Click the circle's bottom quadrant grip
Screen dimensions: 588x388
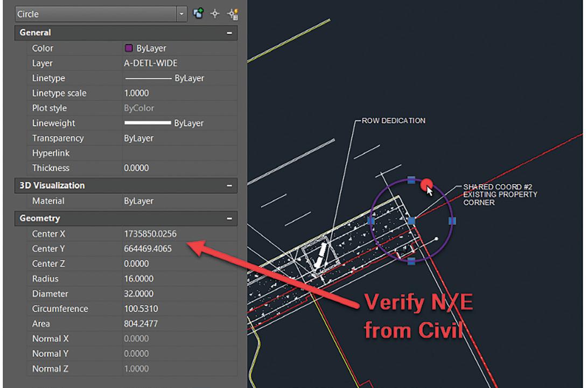(411, 262)
